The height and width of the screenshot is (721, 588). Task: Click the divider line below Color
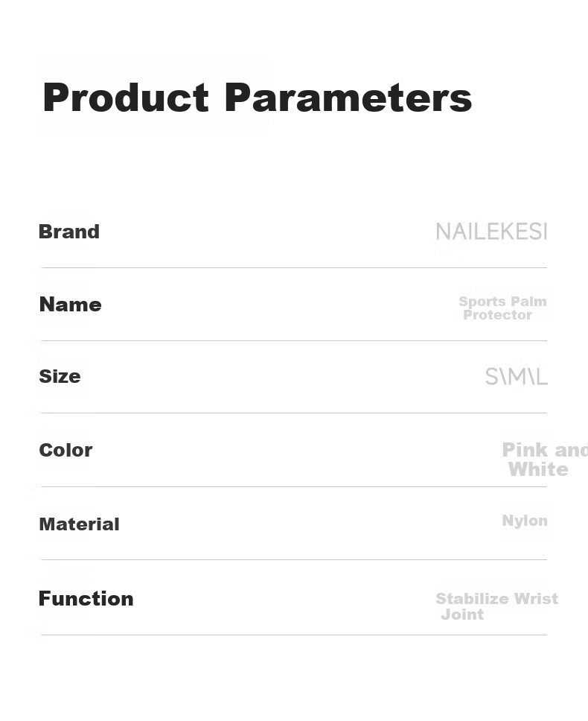tap(294, 486)
